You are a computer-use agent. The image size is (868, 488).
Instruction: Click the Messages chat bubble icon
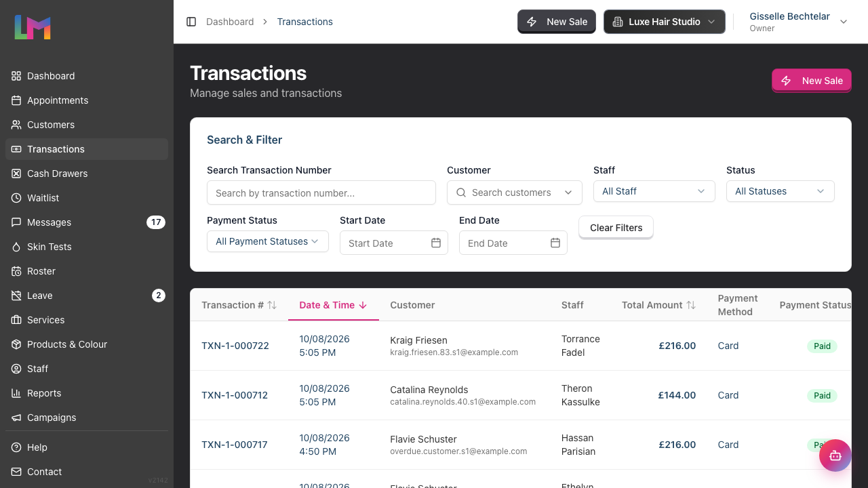pos(16,222)
